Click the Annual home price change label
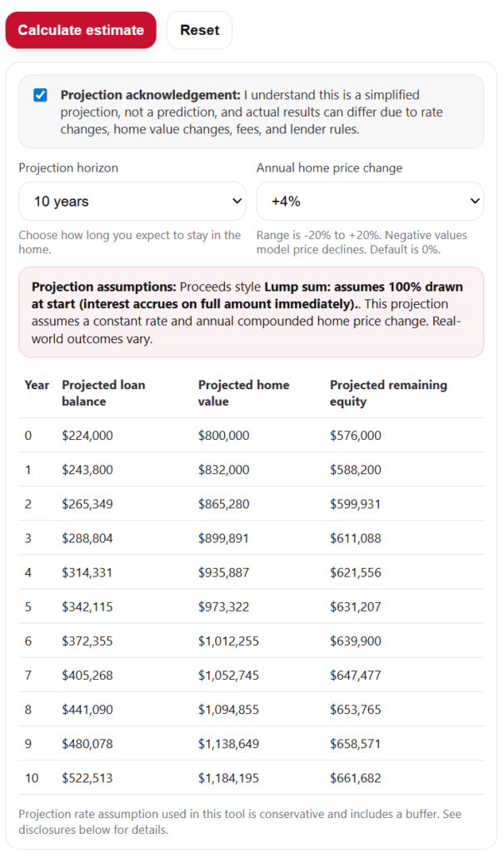Viewport: 504px width, 853px height. point(329,168)
